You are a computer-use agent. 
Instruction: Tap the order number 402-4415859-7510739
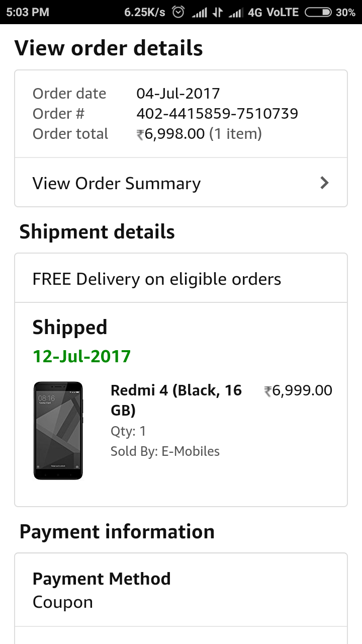click(x=217, y=114)
